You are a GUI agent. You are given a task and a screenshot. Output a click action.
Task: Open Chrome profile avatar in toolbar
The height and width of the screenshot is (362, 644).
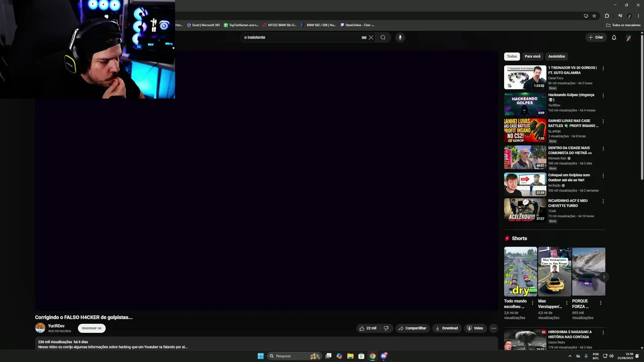(x=629, y=16)
